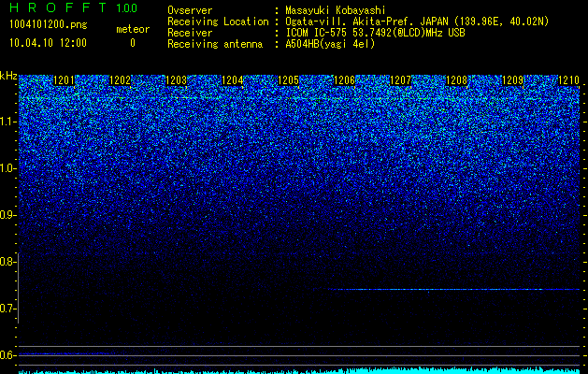588x374 pixels.
Task: Click the 1202 time marker
Action: (120, 80)
